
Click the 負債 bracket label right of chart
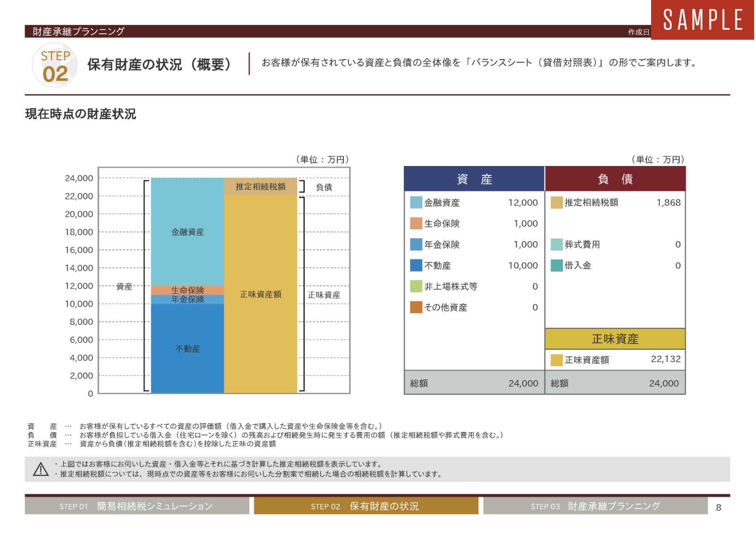point(324,187)
